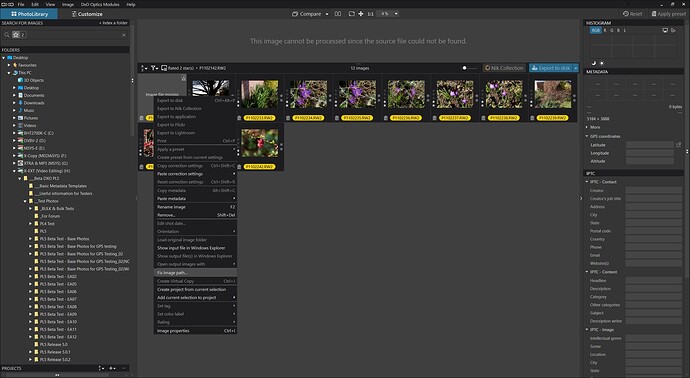Select the Downloads folder

(x=31, y=103)
